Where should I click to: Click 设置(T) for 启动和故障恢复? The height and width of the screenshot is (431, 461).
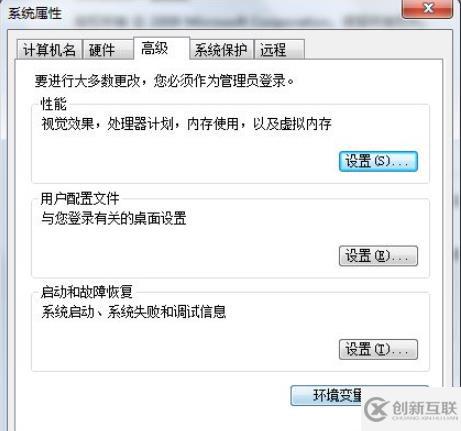378,349
